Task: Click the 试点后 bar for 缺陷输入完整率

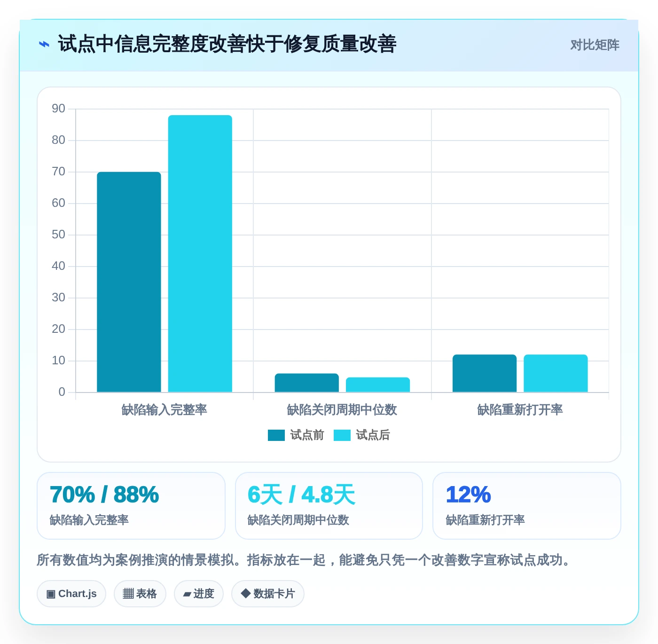Action: (x=200, y=253)
